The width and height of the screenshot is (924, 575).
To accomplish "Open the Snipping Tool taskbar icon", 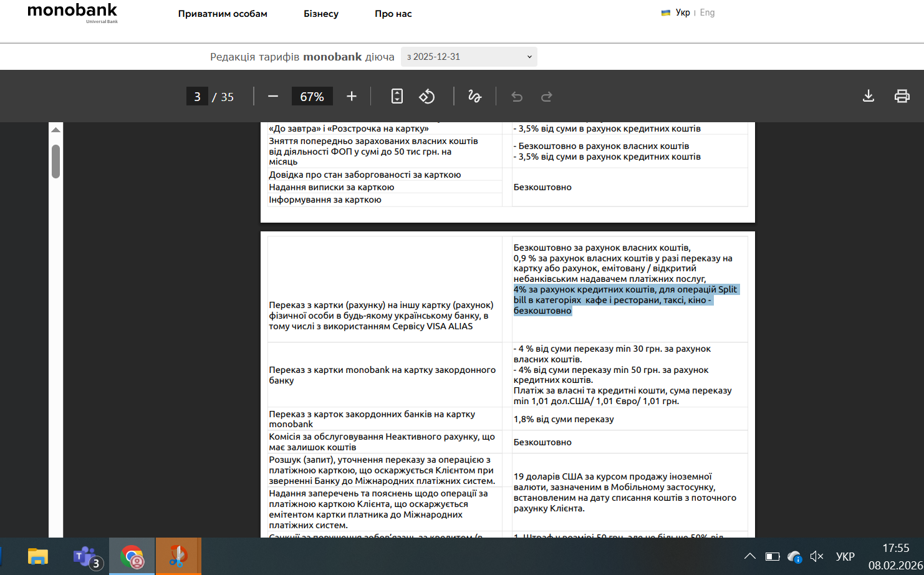I will 178,556.
